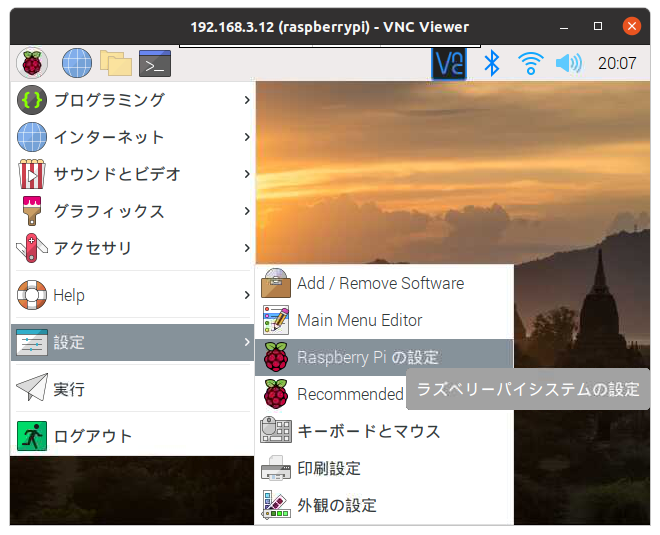Screen dimensions: 660x535
Task: Click the volume speaker tray icon
Action: tap(569, 64)
